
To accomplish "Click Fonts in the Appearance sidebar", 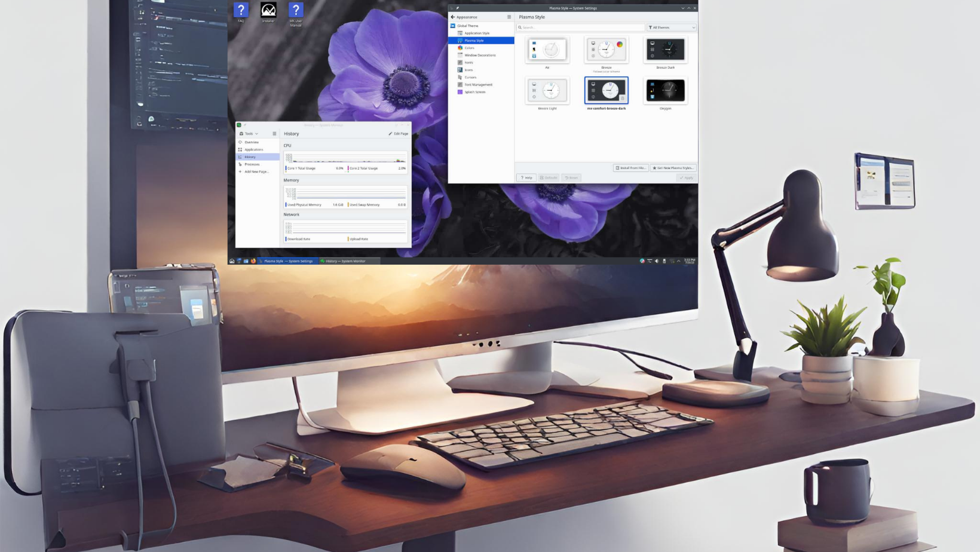I will [x=481, y=63].
